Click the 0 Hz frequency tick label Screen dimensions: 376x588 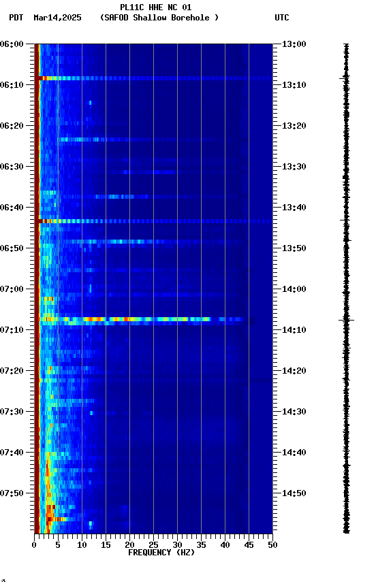tap(34, 545)
